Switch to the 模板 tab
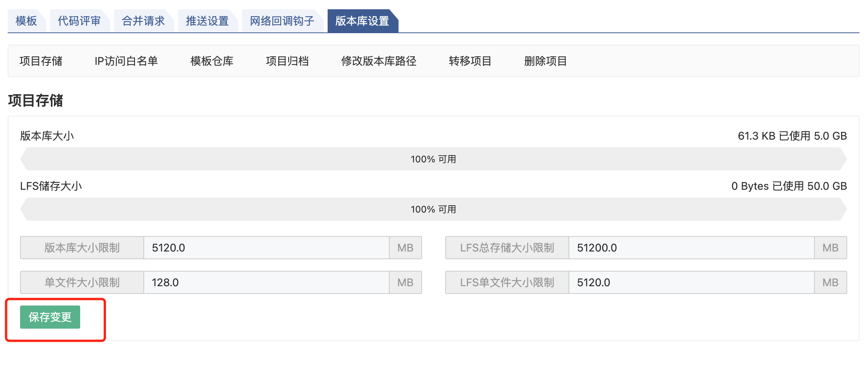Screen dimensions: 868x368 point(26,21)
